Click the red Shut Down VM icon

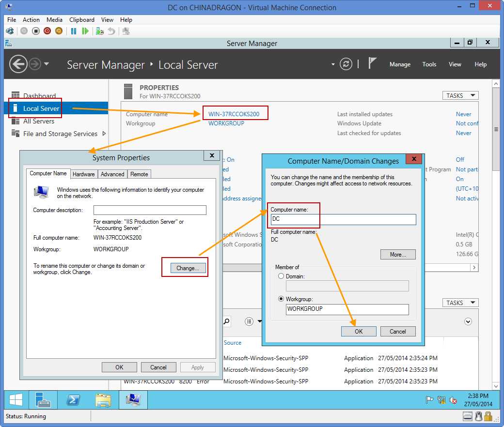click(x=47, y=31)
